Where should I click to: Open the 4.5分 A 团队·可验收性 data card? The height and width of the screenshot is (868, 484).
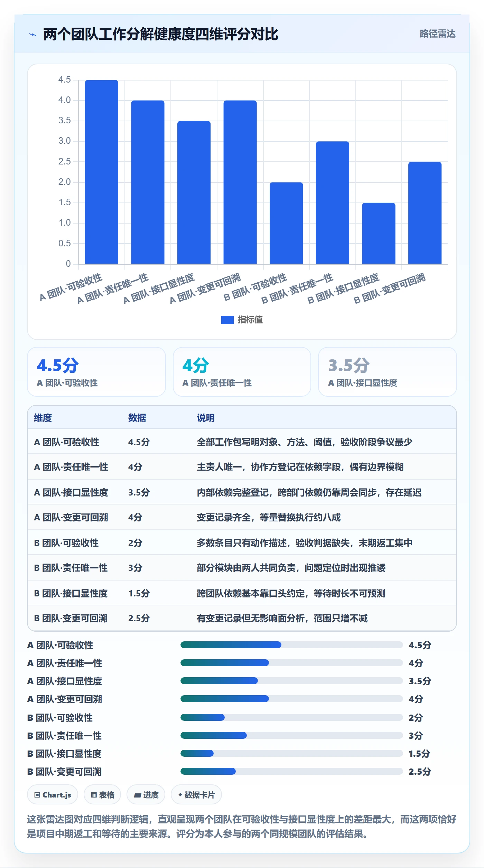coord(96,372)
